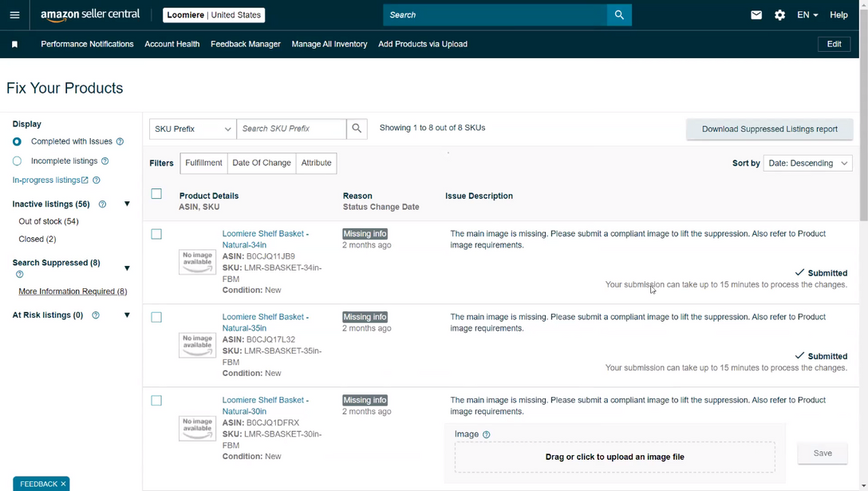
Task: Click the bookmark icon in navigation bar
Action: [x=15, y=45]
